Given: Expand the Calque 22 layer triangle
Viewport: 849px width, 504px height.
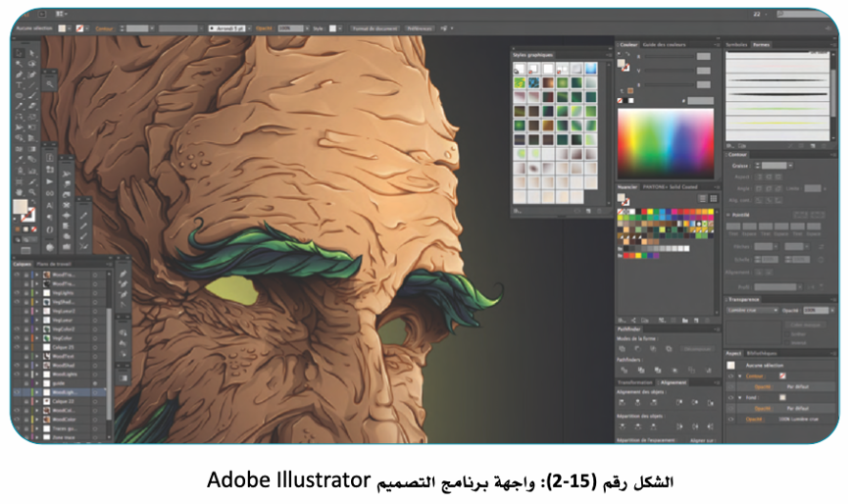Looking at the screenshot, I should coord(37,401).
